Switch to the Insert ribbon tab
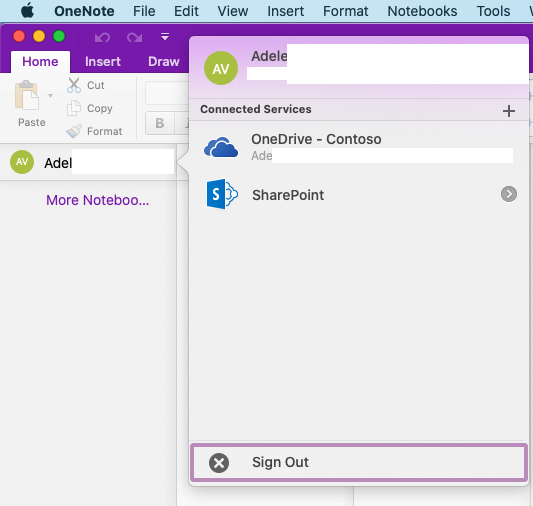Image resolution: width=533 pixels, height=506 pixels. pyautogui.click(x=103, y=62)
